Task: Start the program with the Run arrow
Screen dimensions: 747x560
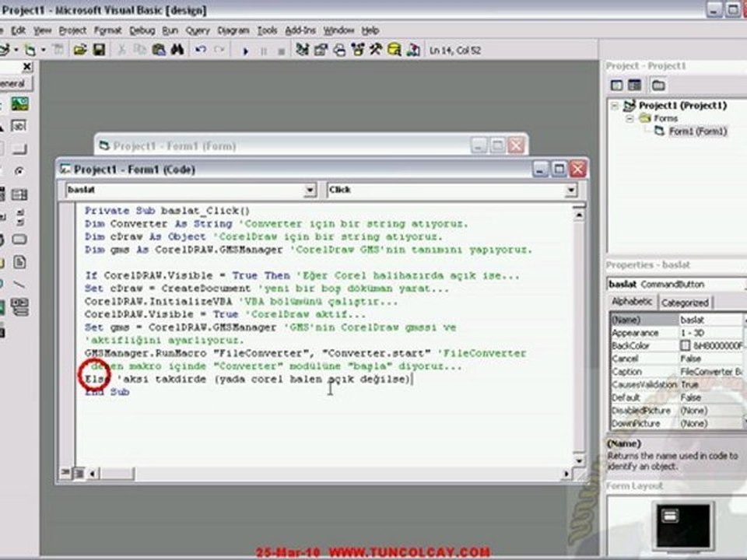Action: pyautogui.click(x=245, y=51)
